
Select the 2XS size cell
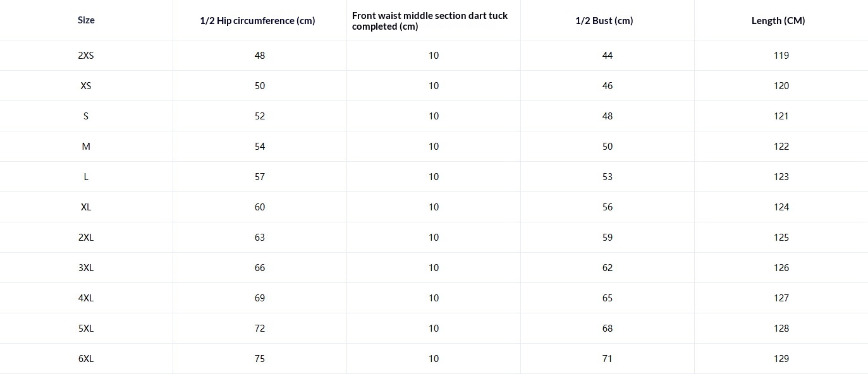coord(86,56)
